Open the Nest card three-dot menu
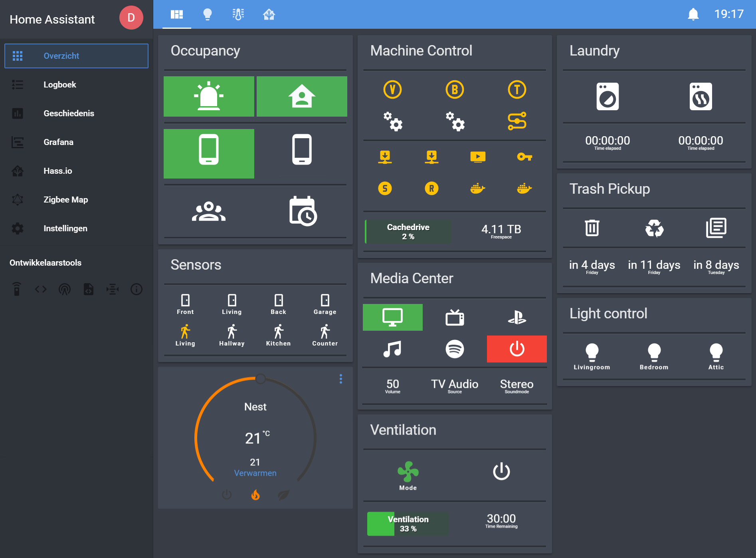Viewport: 756px width, 558px height. tap(341, 379)
